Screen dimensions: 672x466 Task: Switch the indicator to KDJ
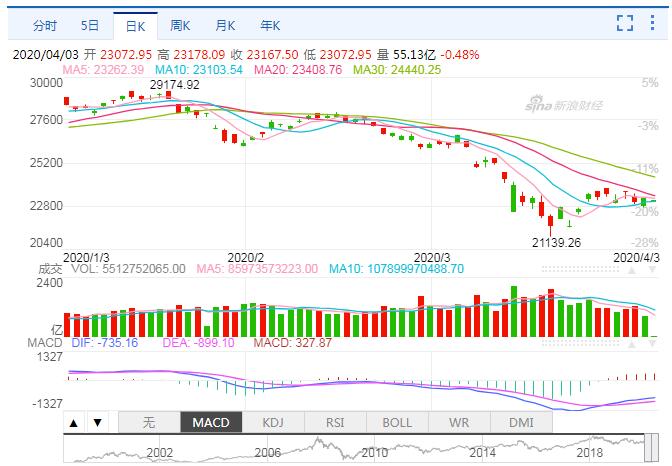click(x=273, y=423)
